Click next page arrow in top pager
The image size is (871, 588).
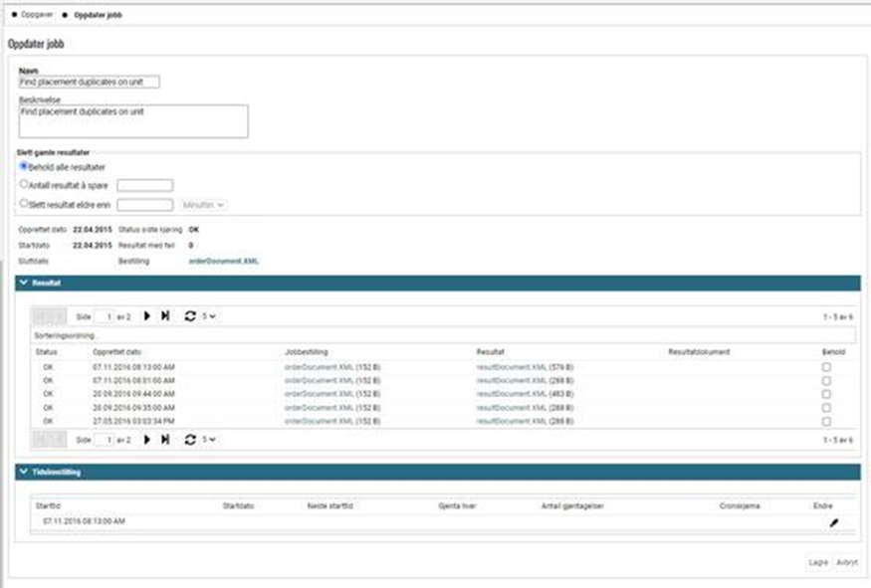pos(147,315)
